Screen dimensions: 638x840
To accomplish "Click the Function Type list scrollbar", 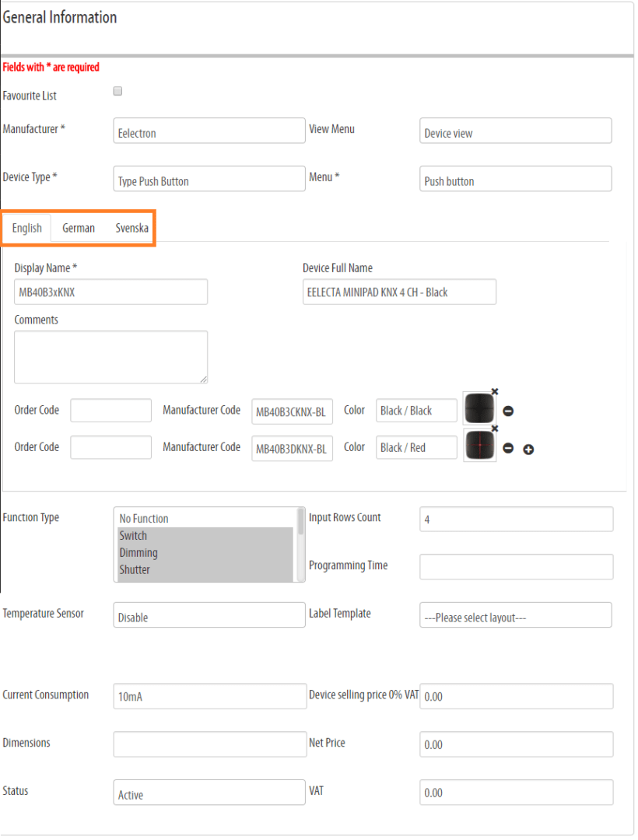I will 300,544.
